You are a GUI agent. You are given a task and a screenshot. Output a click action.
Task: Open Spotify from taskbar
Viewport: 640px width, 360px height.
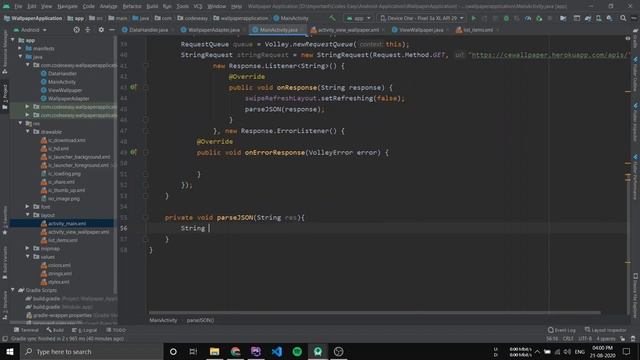(297, 351)
